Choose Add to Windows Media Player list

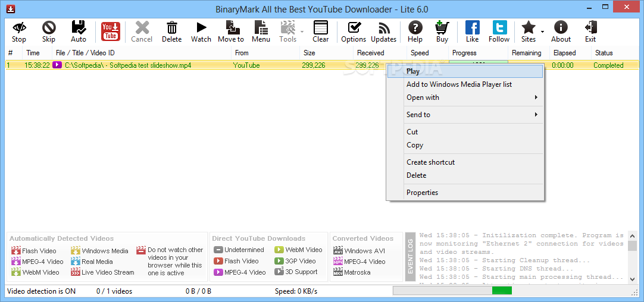(465, 84)
